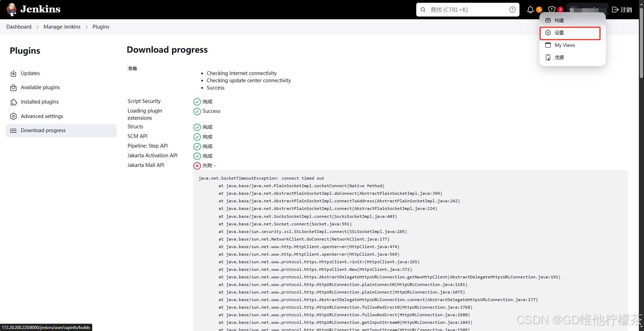Viewport: 644px width, 331px height.
Task: Click the builds icon beside 构建
Action: 548,20
